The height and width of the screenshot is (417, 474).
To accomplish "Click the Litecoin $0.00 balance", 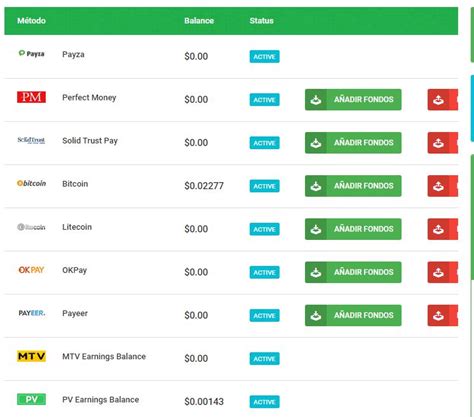I will (x=196, y=229).
